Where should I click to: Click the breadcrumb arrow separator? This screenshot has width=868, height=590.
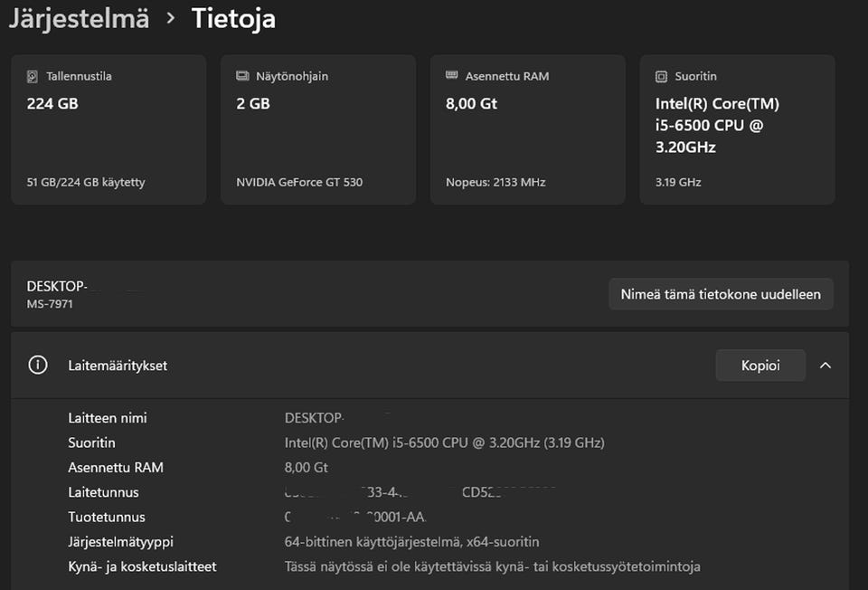pyautogui.click(x=170, y=19)
